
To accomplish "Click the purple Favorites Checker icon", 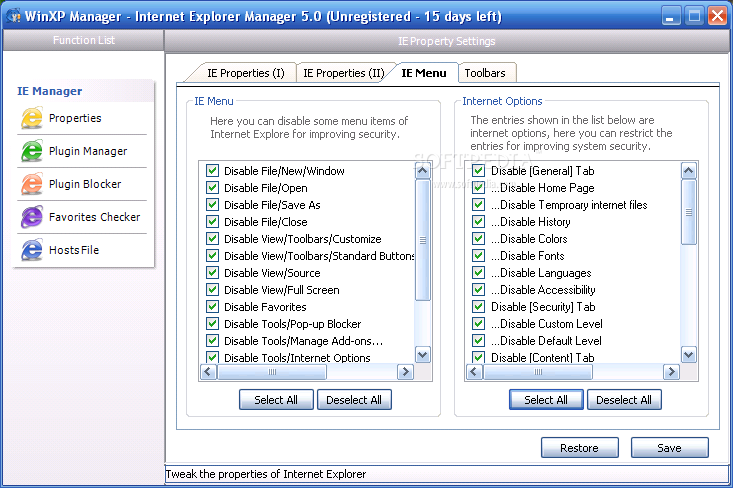I will tap(32, 217).
